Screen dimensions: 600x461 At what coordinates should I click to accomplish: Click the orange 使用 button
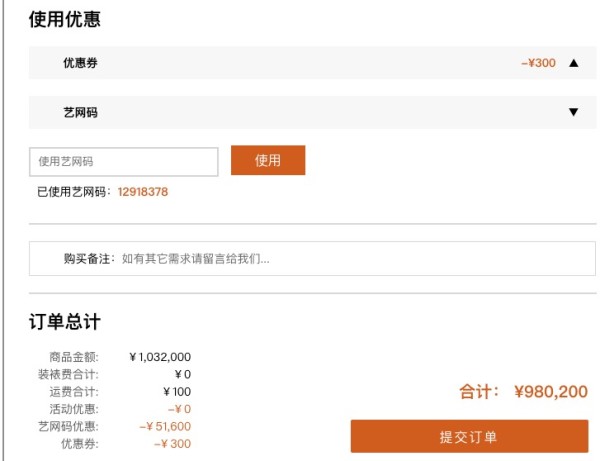point(268,160)
